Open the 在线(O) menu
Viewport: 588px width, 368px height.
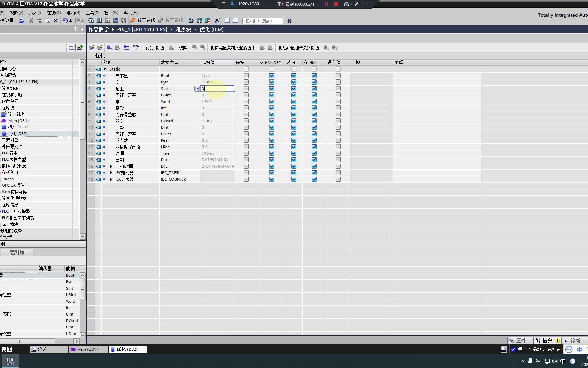coord(54,13)
